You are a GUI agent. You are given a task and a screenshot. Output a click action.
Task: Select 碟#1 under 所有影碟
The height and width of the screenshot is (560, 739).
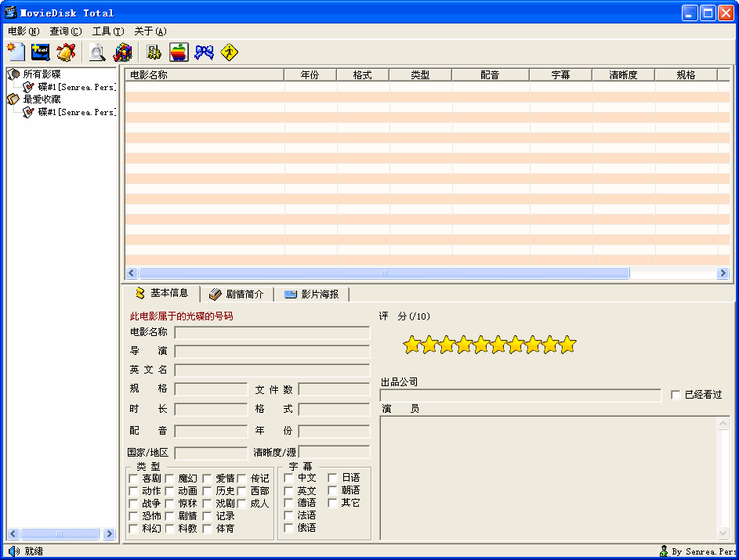[76, 87]
